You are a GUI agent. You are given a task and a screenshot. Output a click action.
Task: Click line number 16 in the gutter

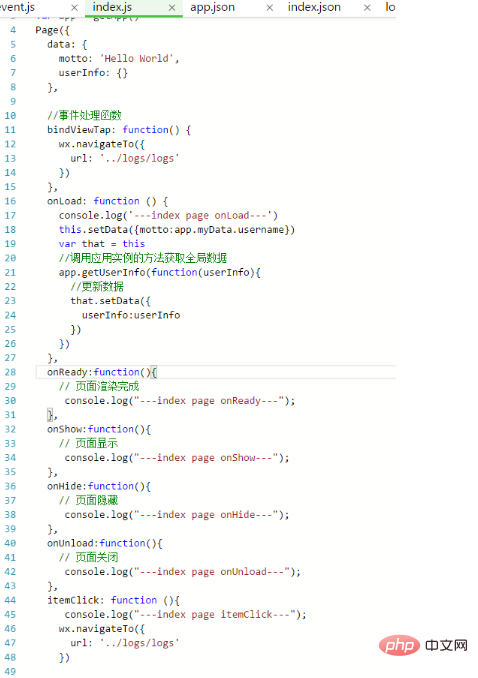[10, 201]
